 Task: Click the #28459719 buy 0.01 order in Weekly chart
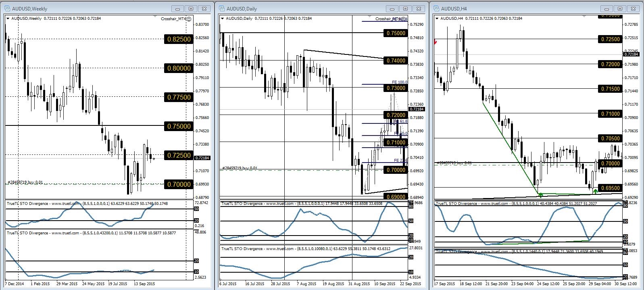pyautogui.click(x=25, y=182)
